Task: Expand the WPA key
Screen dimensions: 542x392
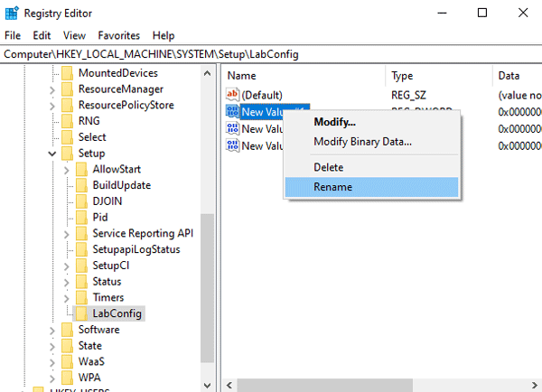Action: (51, 378)
